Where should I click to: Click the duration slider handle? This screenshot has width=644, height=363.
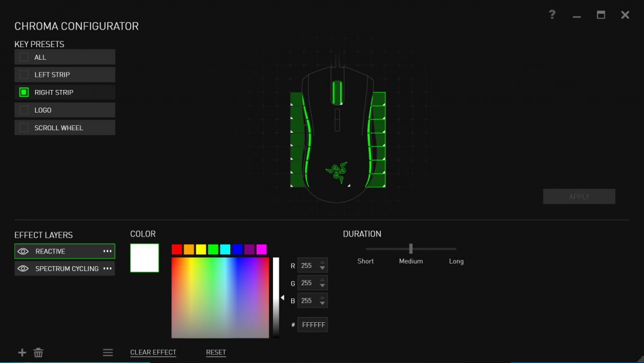tap(411, 249)
